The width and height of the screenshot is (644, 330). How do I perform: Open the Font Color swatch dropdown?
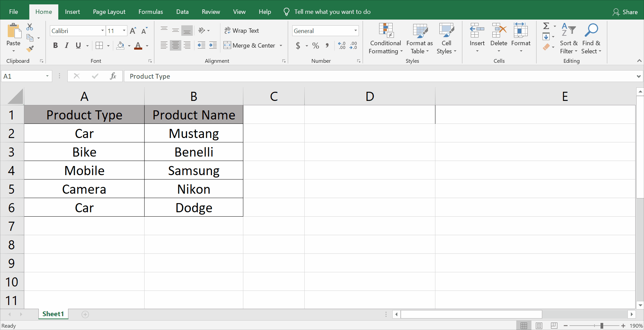pyautogui.click(x=147, y=46)
